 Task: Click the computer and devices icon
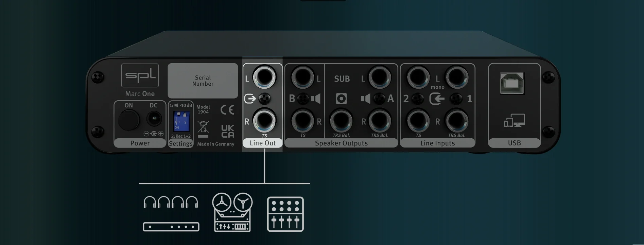514,121
